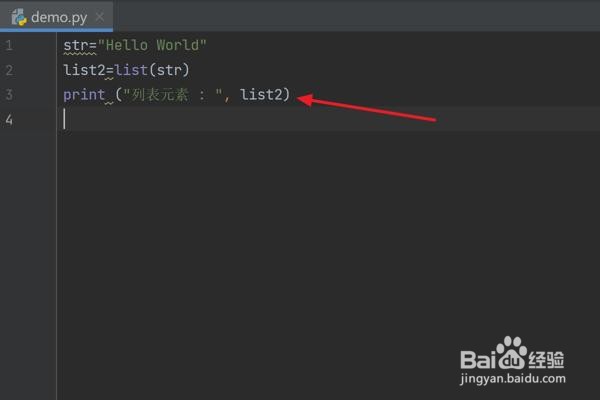The image size is (600, 400).
Task: Select the demo.py tab label
Action: (x=59, y=18)
